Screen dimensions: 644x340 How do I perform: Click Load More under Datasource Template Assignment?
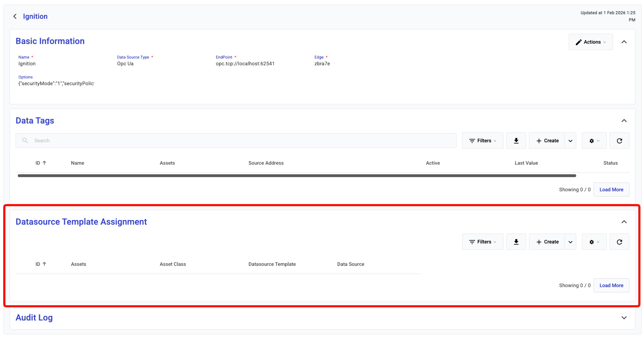[611, 285]
